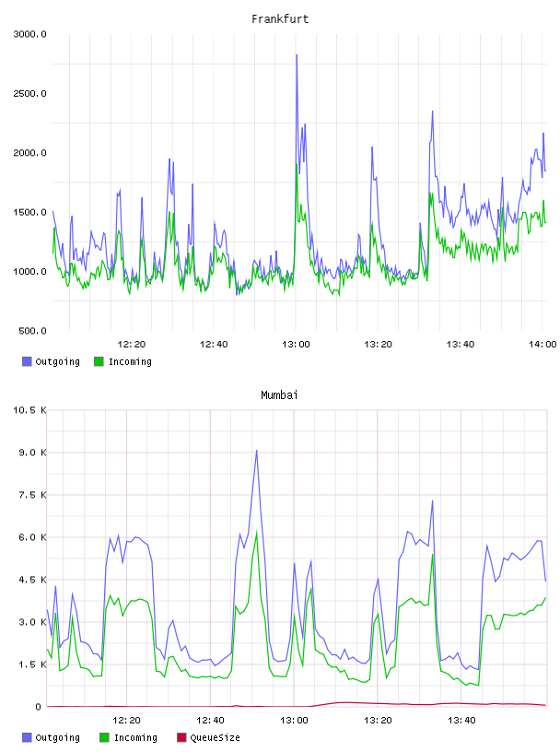Click the Incoming legend label under Frankfurt chart

(130, 361)
